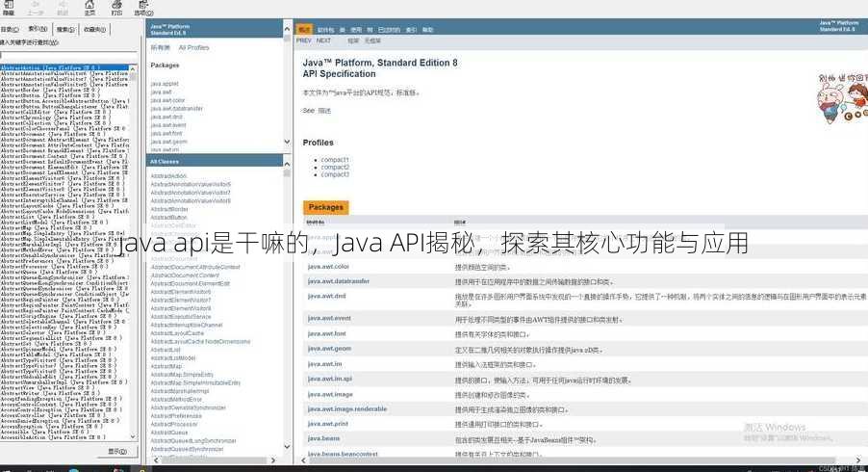Switch to the 目录(C) contents tab
Viewport: 868px width, 472px height.
point(10,29)
